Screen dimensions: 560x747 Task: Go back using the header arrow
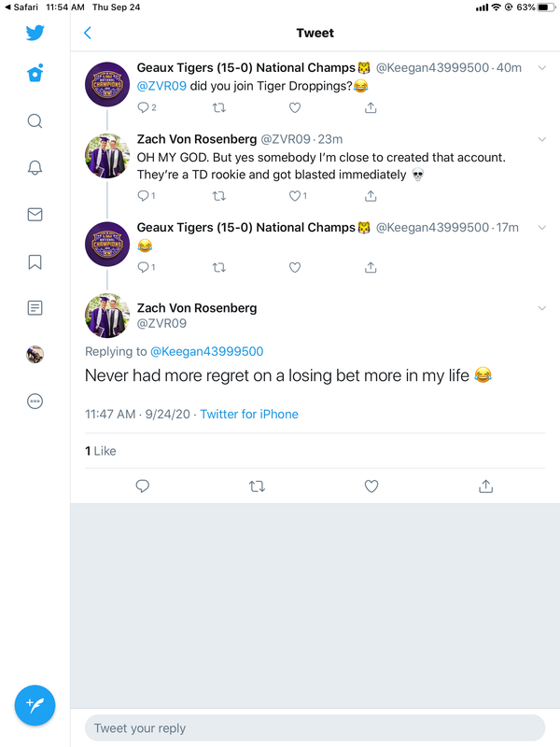click(88, 33)
